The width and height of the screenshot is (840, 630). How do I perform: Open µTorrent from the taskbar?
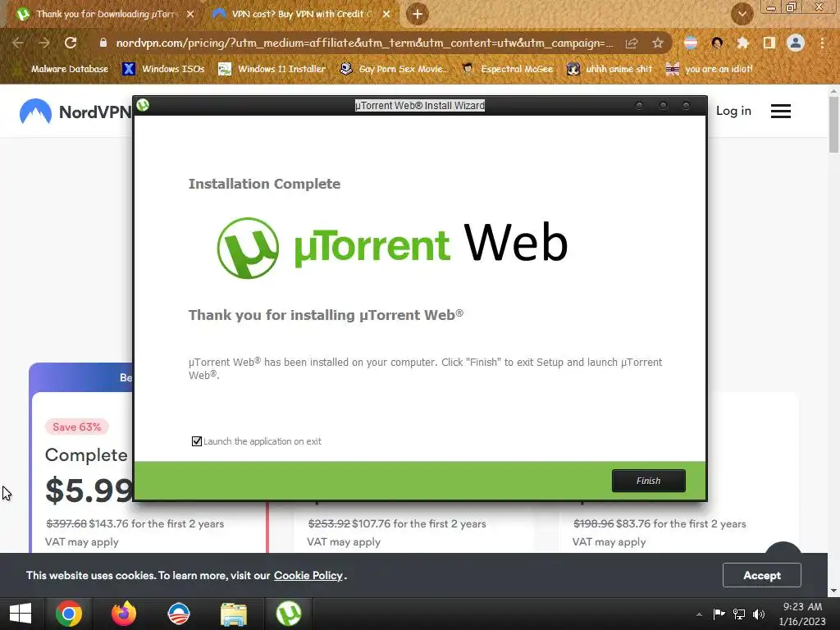(x=289, y=614)
